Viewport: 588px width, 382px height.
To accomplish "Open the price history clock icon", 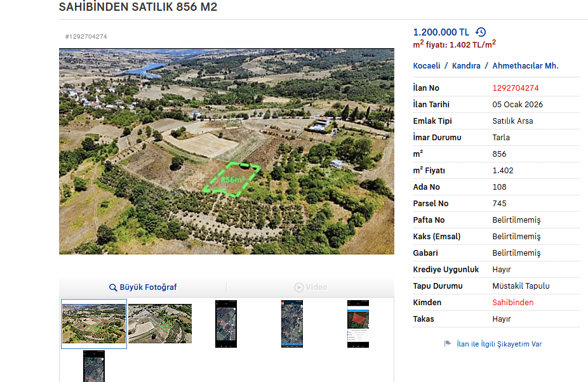I will point(481,32).
